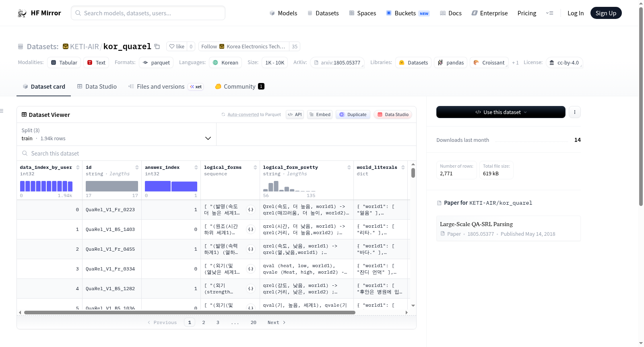Open the API button
The width and height of the screenshot is (644, 347).
[295, 114]
